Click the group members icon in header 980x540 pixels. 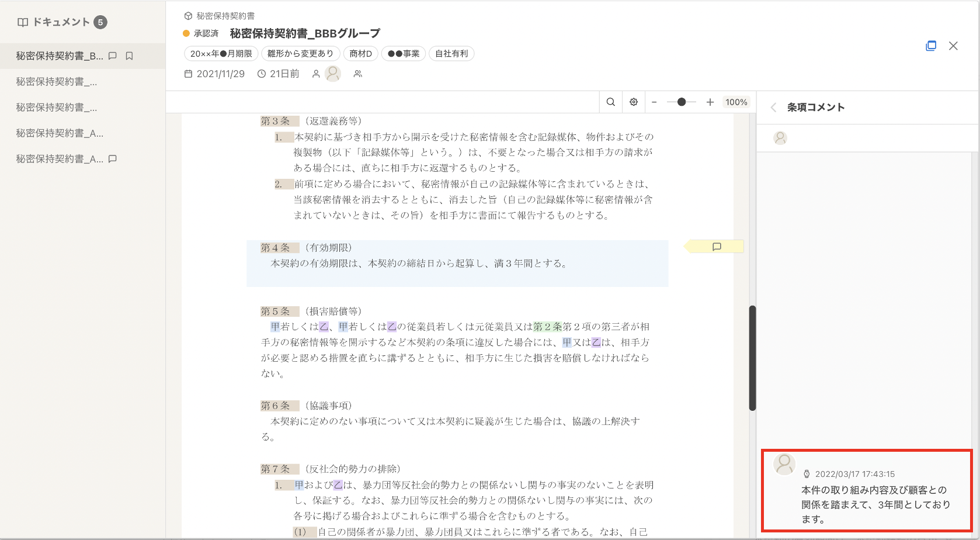(x=358, y=74)
